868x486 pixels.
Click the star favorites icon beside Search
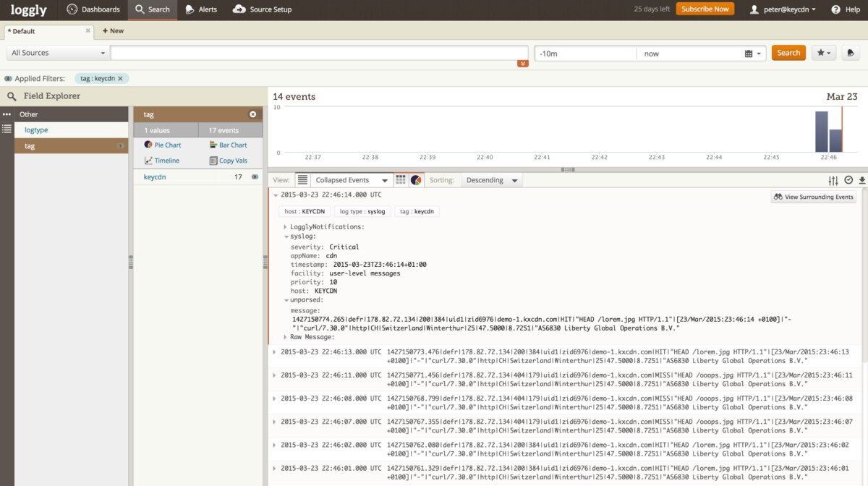tap(822, 53)
